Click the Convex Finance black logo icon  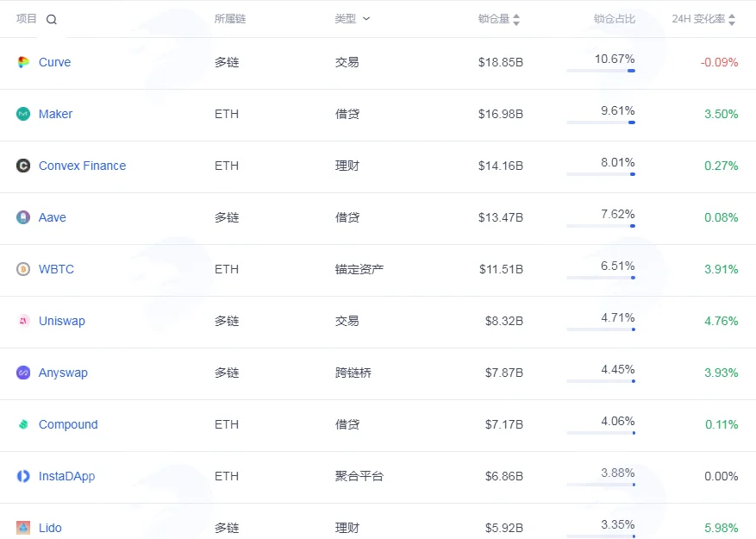tap(23, 166)
